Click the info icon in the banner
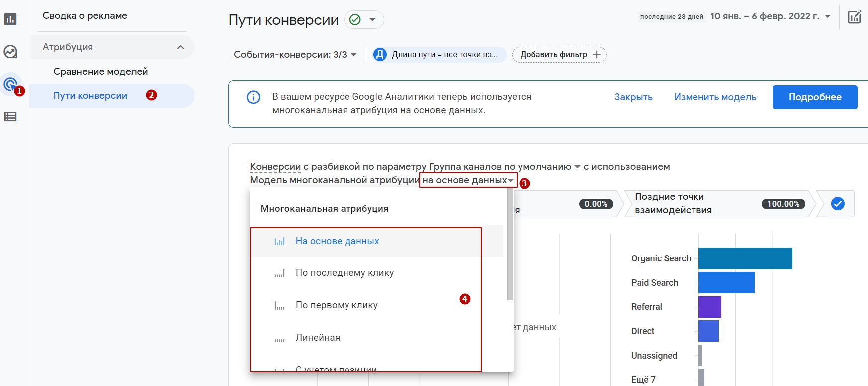Screen dimensions: 868x386 tap(253, 97)
